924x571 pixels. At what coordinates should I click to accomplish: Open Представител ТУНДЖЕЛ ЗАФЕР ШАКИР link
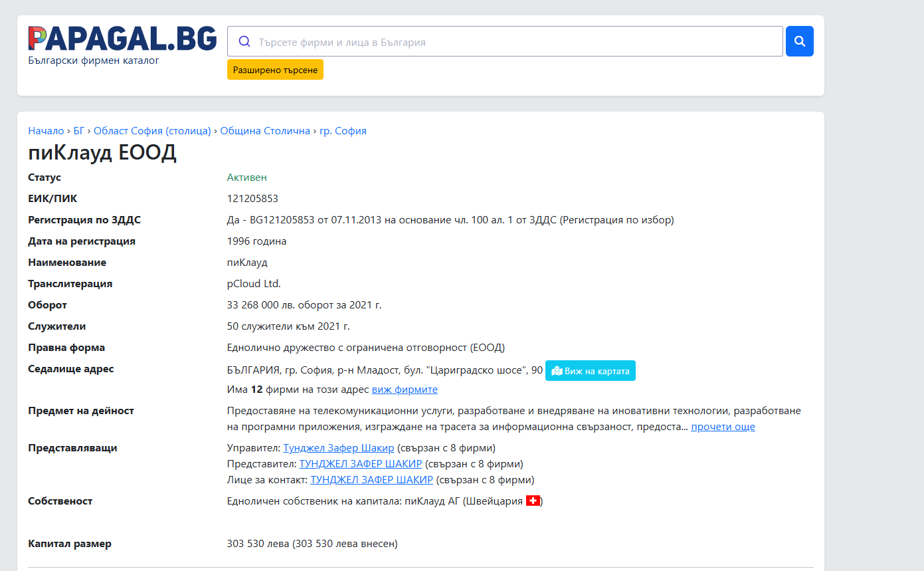[x=361, y=464]
